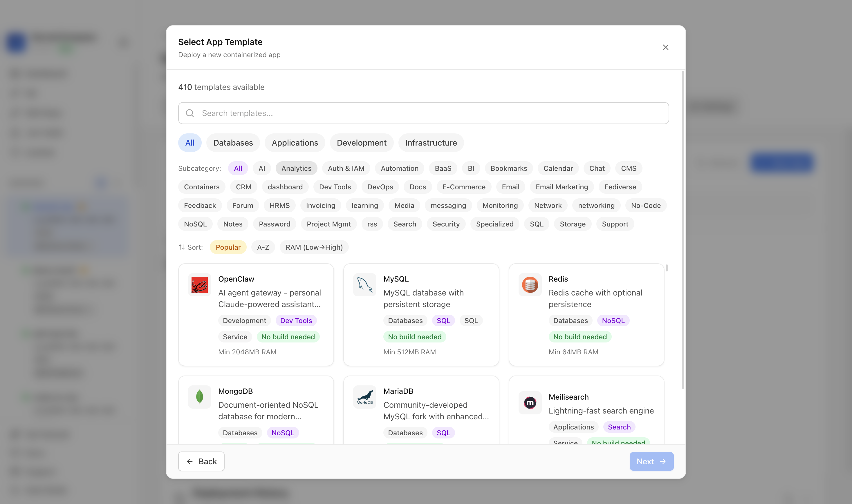The width and height of the screenshot is (852, 504).
Task: Filter by Monitoring subcategory
Action: (500, 206)
